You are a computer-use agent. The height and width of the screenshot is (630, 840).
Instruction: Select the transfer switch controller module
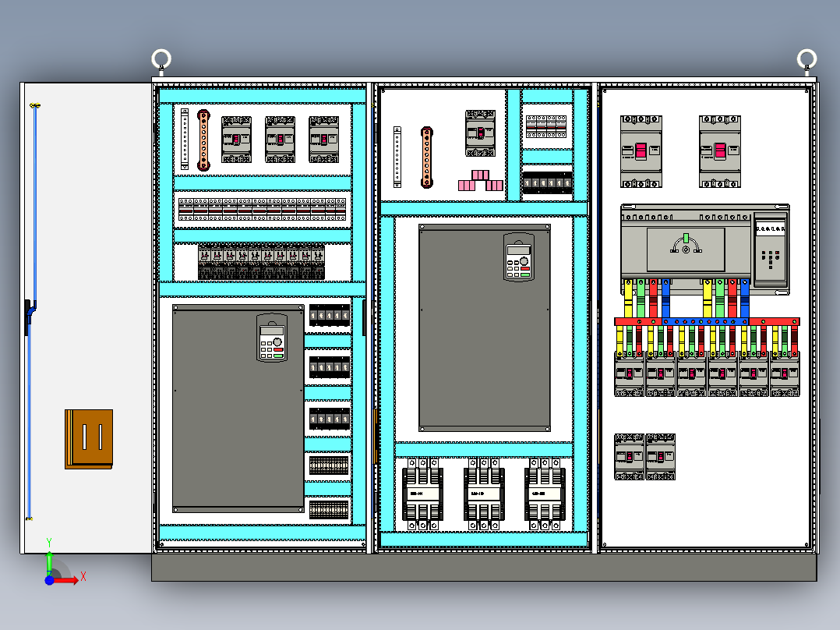point(771,248)
